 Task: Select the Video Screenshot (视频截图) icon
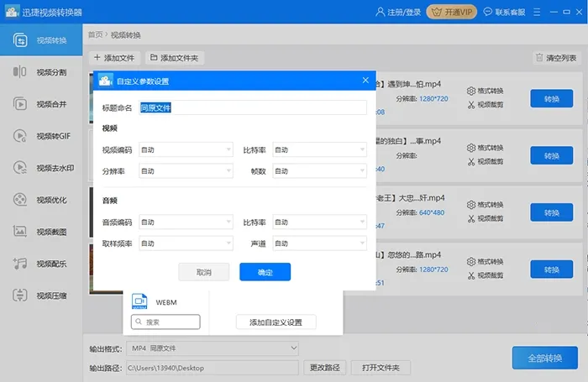coord(20,232)
